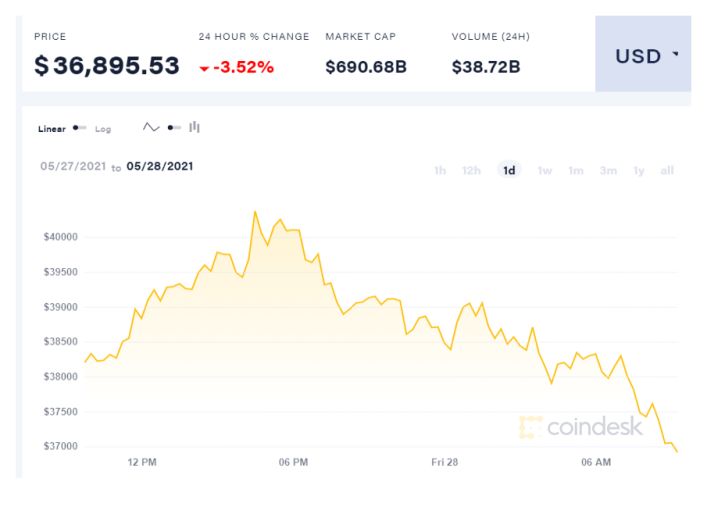Click the coindesk watermark logo

click(581, 427)
